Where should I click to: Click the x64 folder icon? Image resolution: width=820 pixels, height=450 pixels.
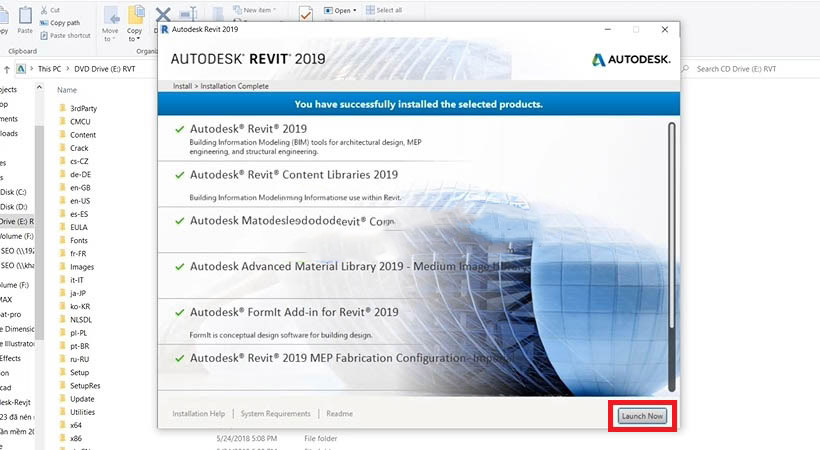point(62,425)
